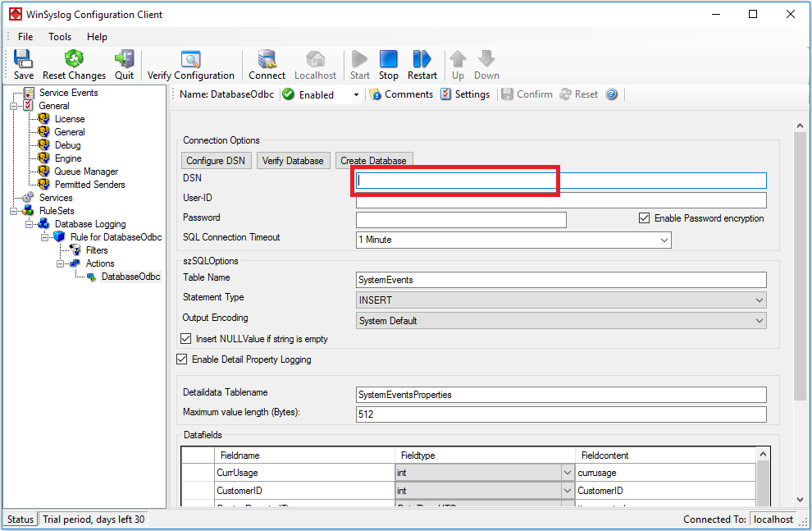Select Filters under Rule for DatabaseOdbc
This screenshot has width=812, height=531.
tap(96, 250)
